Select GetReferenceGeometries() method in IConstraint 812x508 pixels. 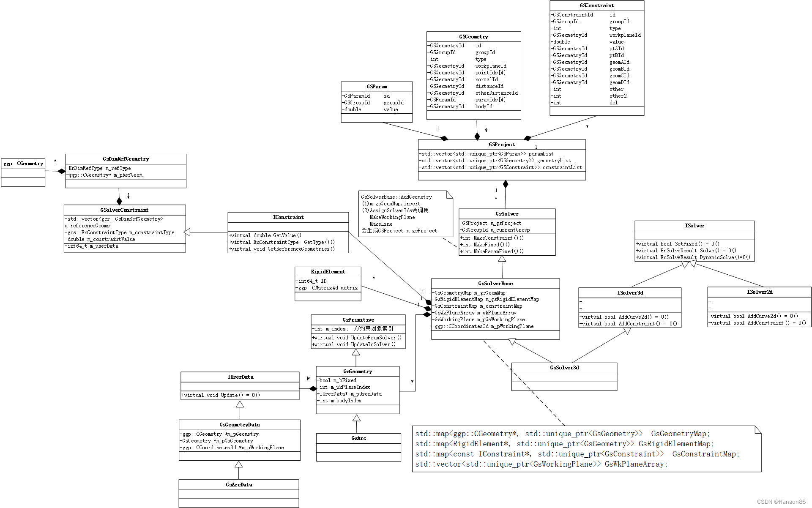pyautogui.click(x=282, y=249)
